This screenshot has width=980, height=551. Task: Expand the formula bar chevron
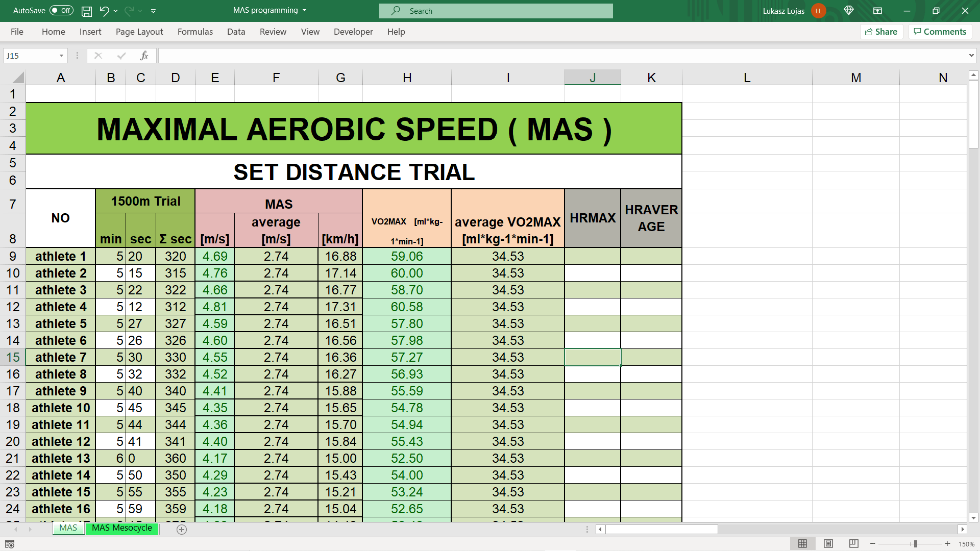click(x=971, y=56)
